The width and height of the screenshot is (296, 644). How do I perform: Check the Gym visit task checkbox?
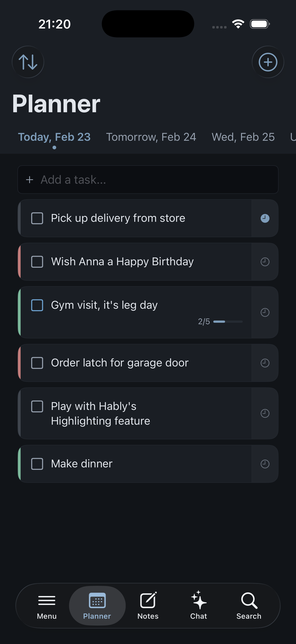tap(37, 305)
